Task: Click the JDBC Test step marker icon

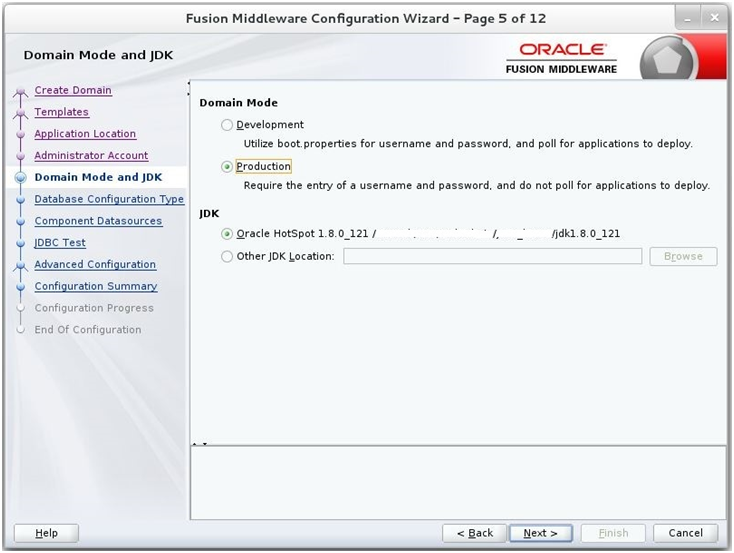Action: pyautogui.click(x=20, y=243)
